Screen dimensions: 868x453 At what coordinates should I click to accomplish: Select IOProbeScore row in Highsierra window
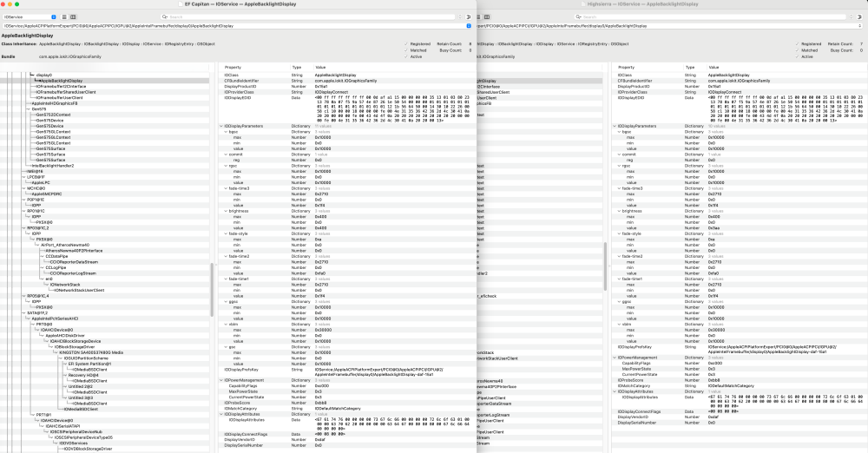click(x=739, y=380)
